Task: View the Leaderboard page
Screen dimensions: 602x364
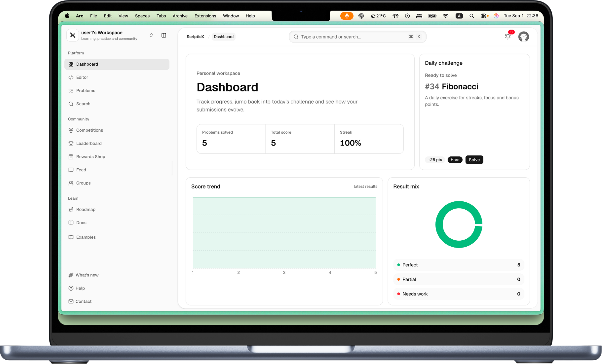Action: (x=117, y=143)
